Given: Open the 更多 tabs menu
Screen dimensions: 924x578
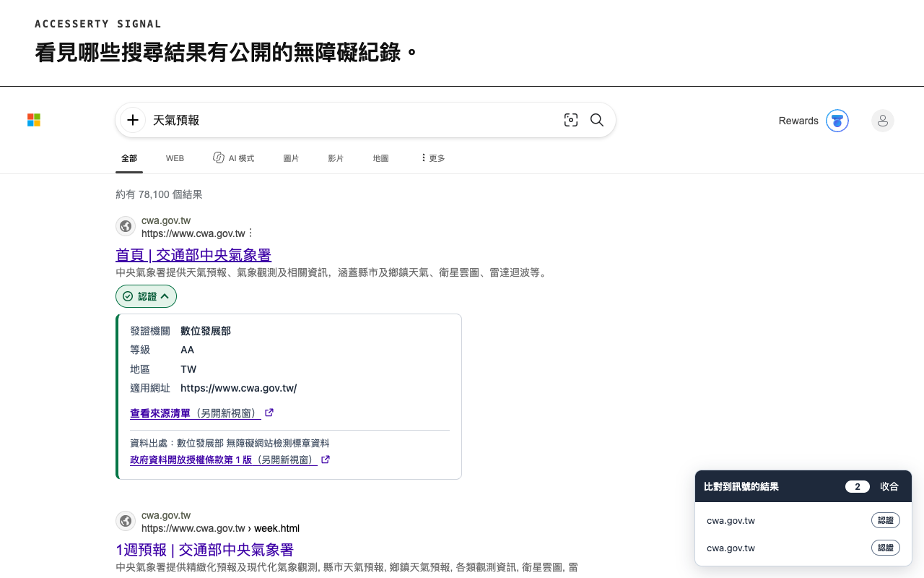Looking at the screenshot, I should click(x=432, y=158).
